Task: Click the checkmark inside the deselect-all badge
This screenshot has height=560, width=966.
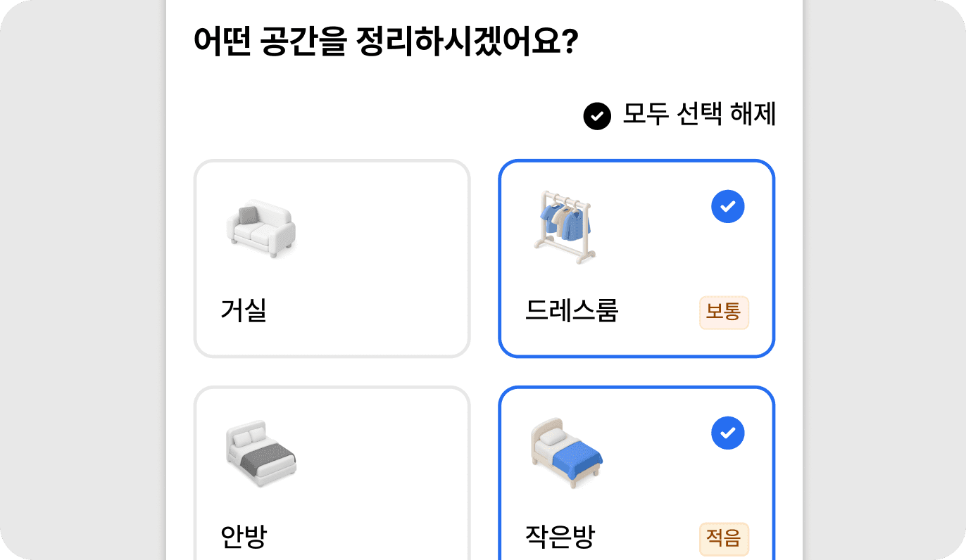Action: coord(596,116)
